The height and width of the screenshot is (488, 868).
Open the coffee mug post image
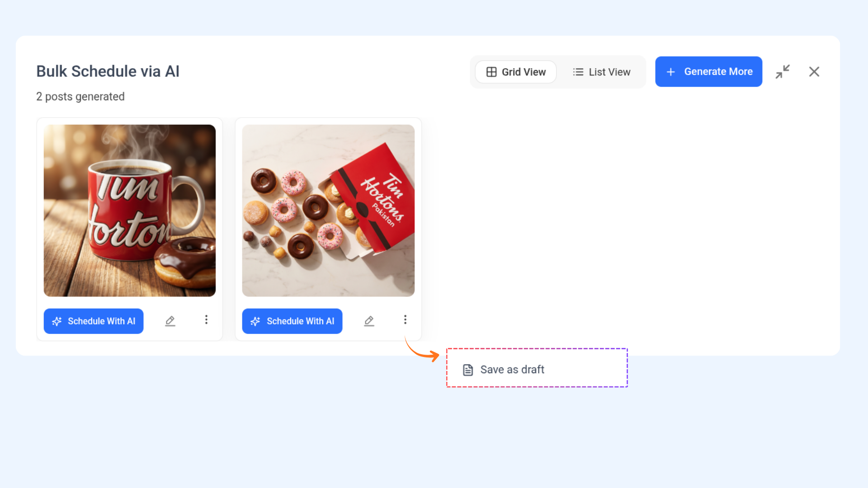pos(130,211)
